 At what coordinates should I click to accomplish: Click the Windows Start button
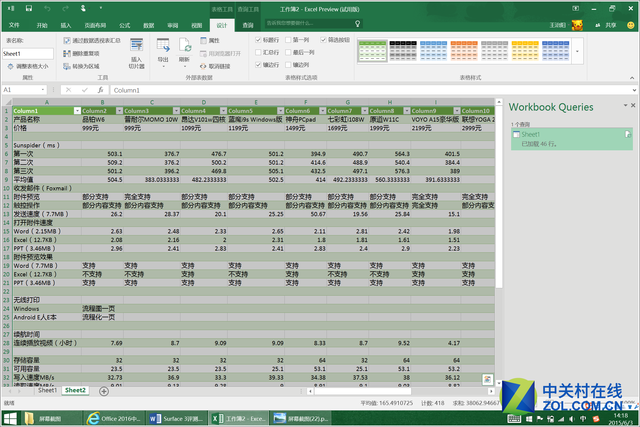pos(10,418)
